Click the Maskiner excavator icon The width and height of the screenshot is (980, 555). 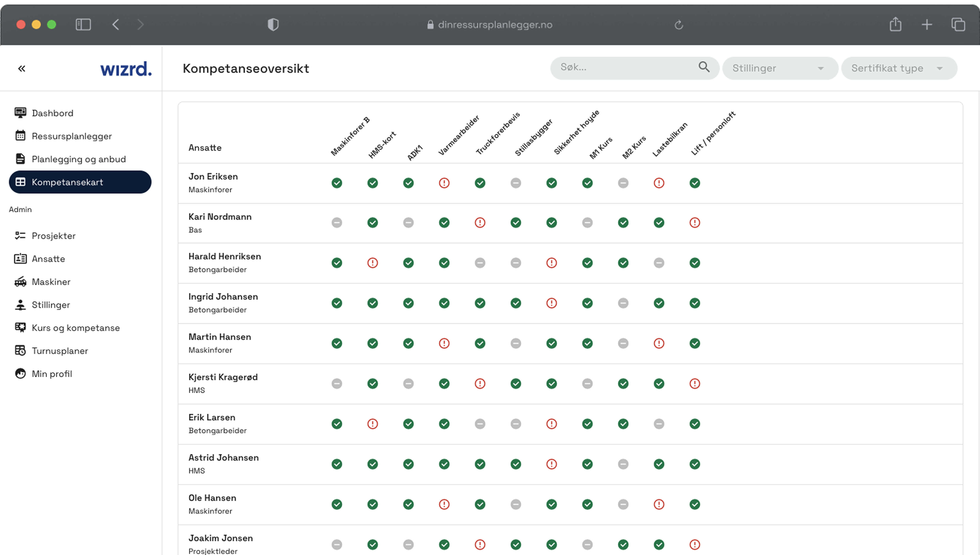point(20,282)
